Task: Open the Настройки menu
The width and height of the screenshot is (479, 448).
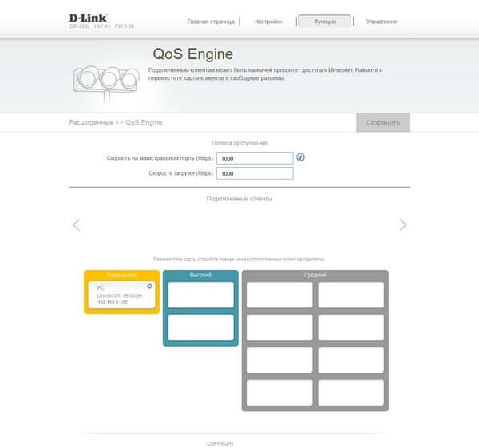Action: pyautogui.click(x=268, y=22)
